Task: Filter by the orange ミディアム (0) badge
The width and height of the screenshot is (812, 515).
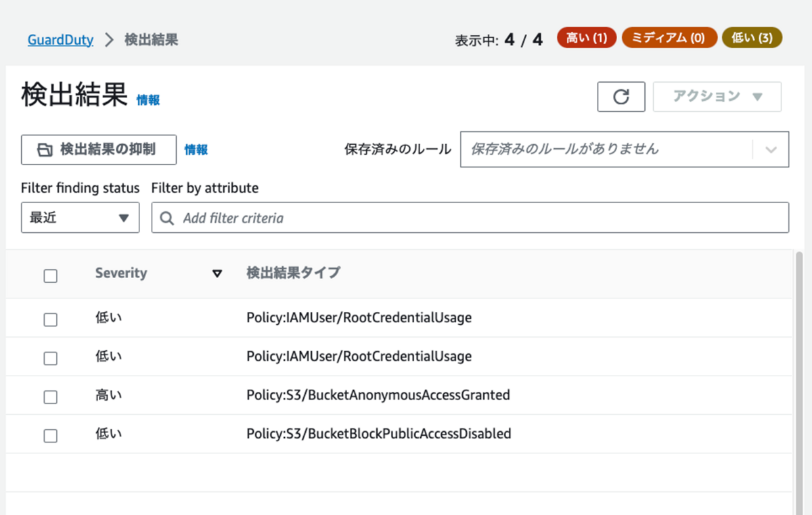Action: (669, 38)
